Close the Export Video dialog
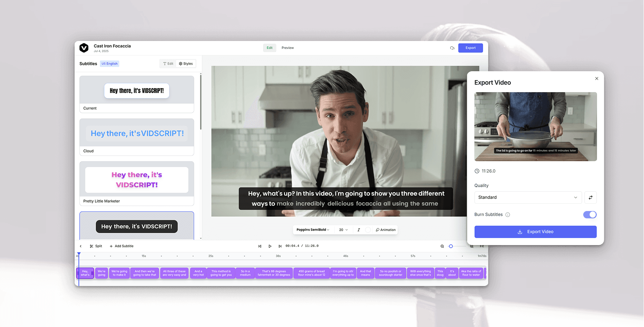The width and height of the screenshot is (644, 327). 597,78
